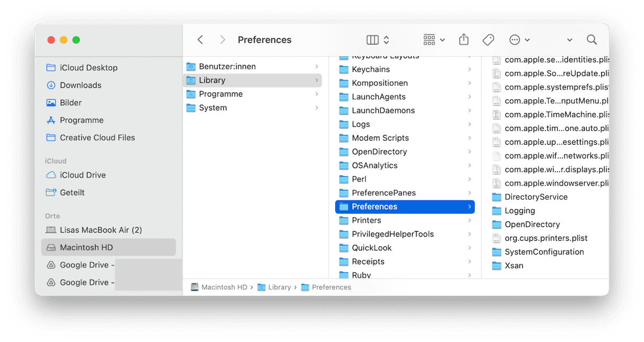644x342 pixels.
Task: Click the com.apple.wif...networks.plist file icon
Action: coord(496,156)
